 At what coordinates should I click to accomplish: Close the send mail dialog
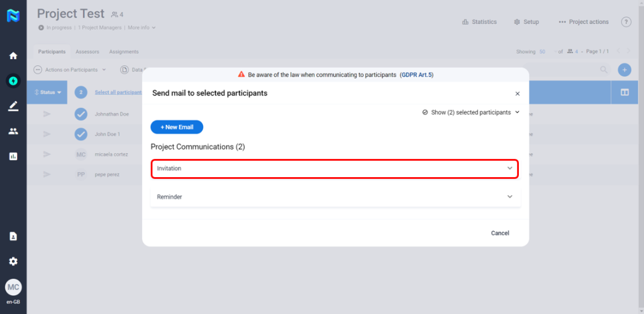[518, 94]
